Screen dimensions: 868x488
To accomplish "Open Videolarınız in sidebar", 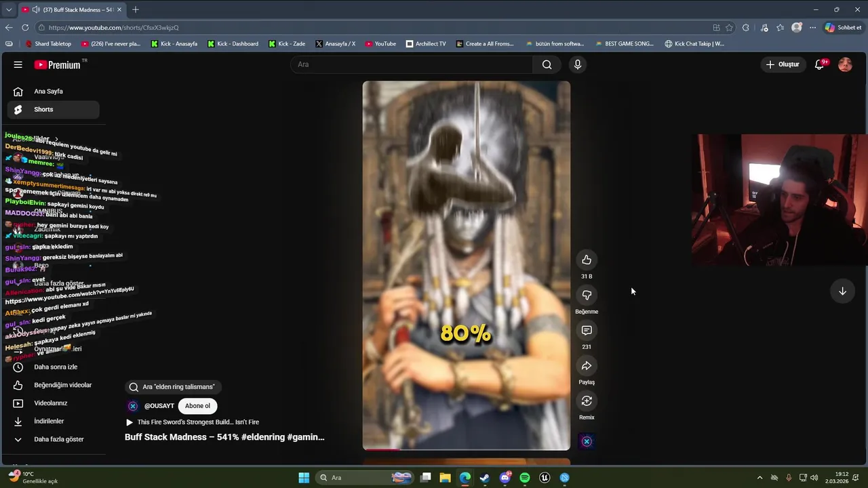I will 54,403.
